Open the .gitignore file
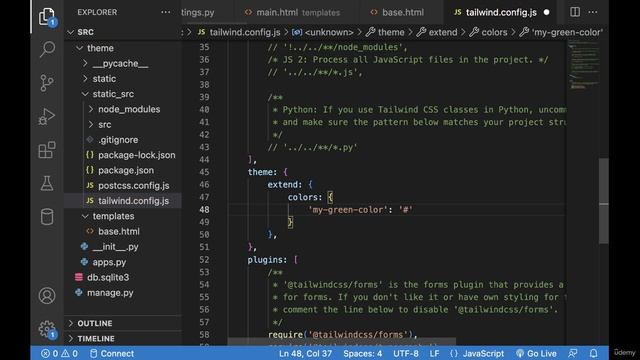This screenshot has width=640, height=360. [122, 140]
